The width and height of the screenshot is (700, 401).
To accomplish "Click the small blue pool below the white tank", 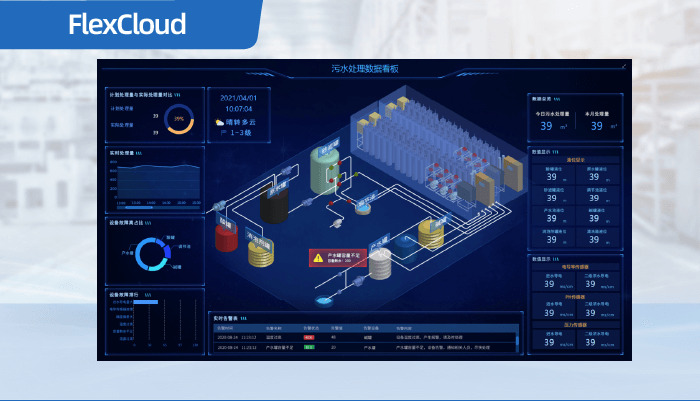I will [324, 299].
